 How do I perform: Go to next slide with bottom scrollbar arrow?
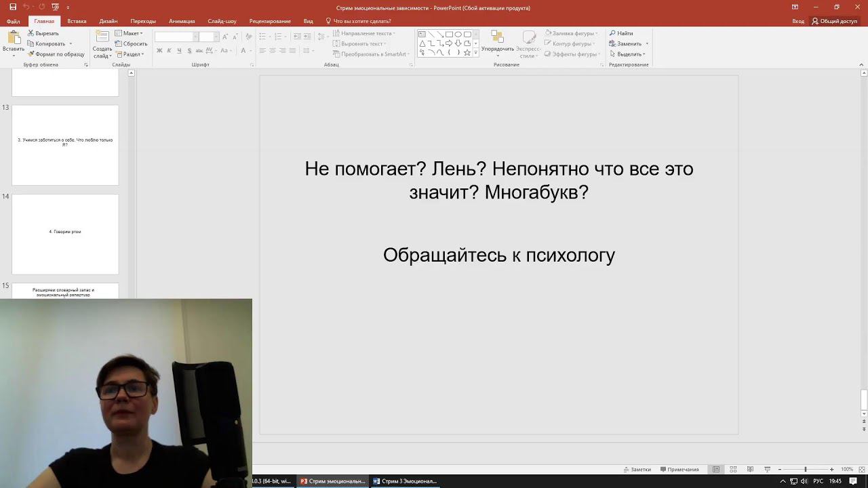(864, 429)
